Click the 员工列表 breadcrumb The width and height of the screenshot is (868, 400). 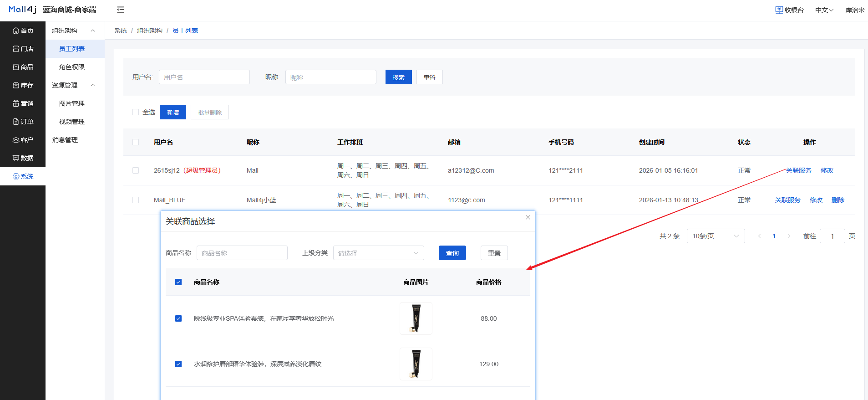click(185, 31)
